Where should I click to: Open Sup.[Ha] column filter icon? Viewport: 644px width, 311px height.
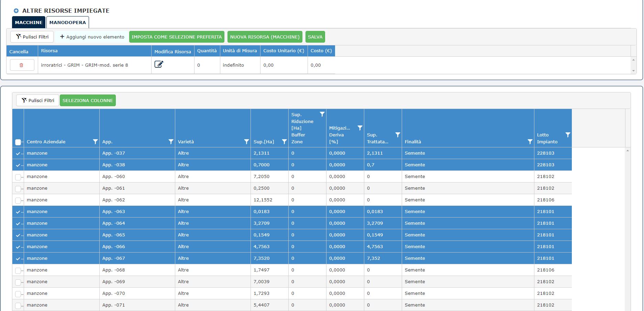284,142
